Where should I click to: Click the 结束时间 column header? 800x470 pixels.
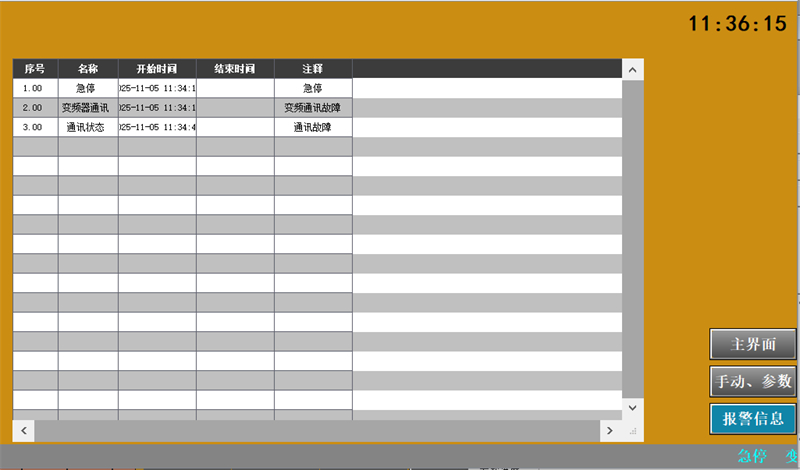click(235, 69)
